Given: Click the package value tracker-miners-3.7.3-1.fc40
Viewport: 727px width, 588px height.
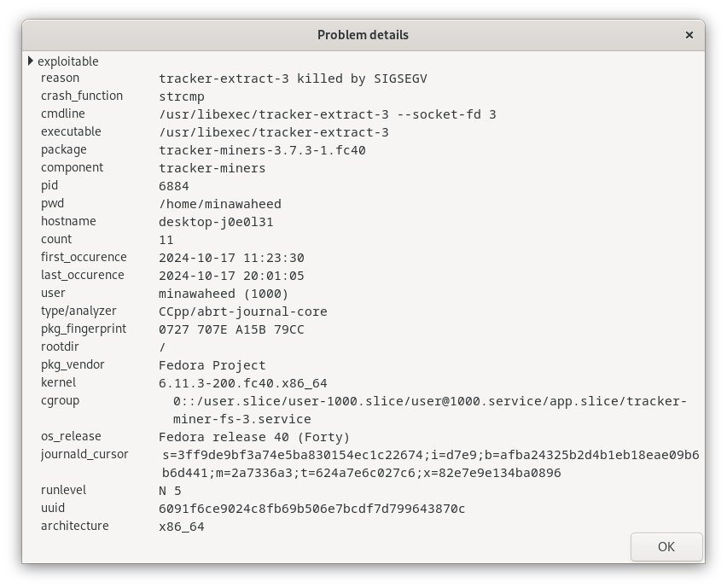Looking at the screenshot, I should click(262, 150).
